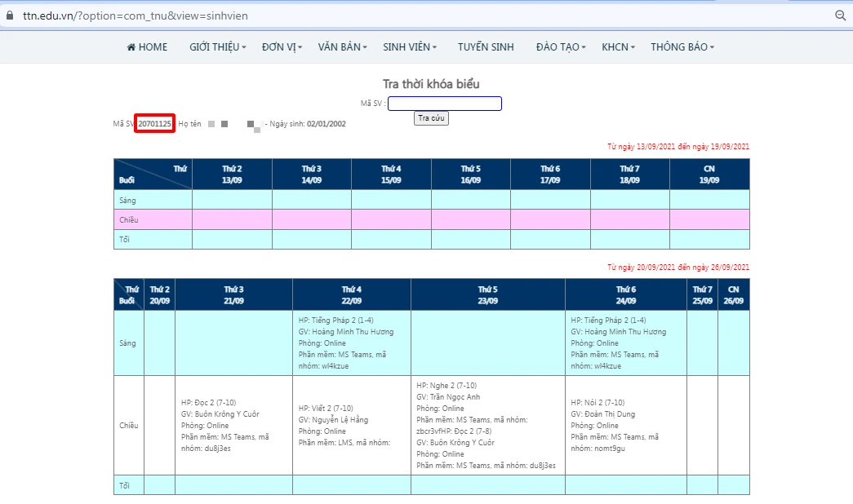Select the Đọc 2 class on Thứ 3 21/09

[x=233, y=425]
